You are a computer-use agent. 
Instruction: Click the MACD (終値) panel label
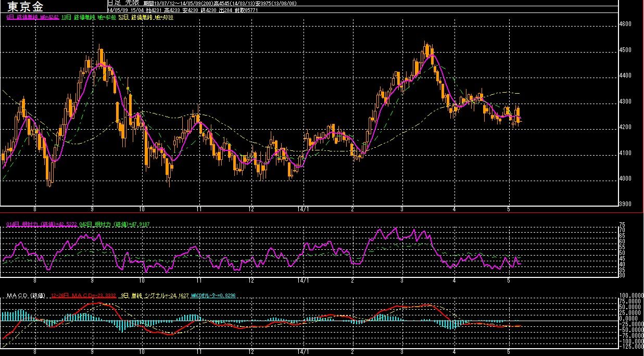point(26,296)
